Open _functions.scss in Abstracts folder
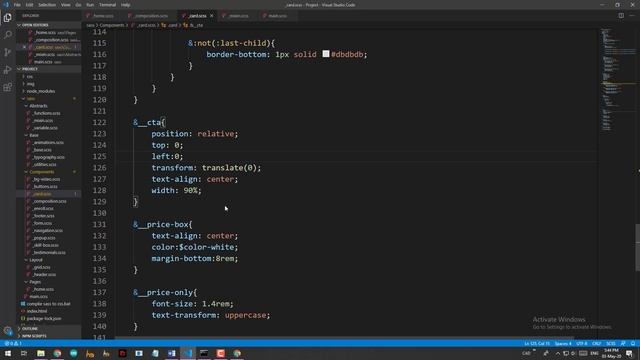 47,113
